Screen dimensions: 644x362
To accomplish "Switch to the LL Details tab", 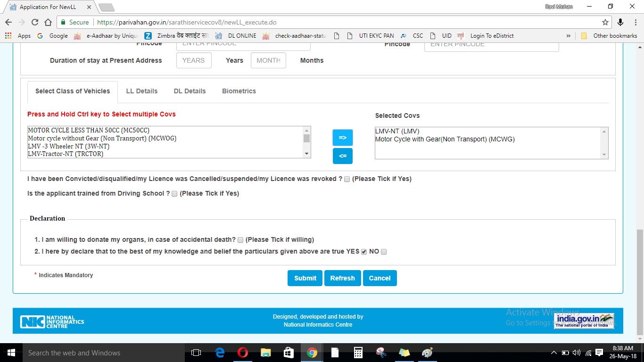I will tap(141, 91).
